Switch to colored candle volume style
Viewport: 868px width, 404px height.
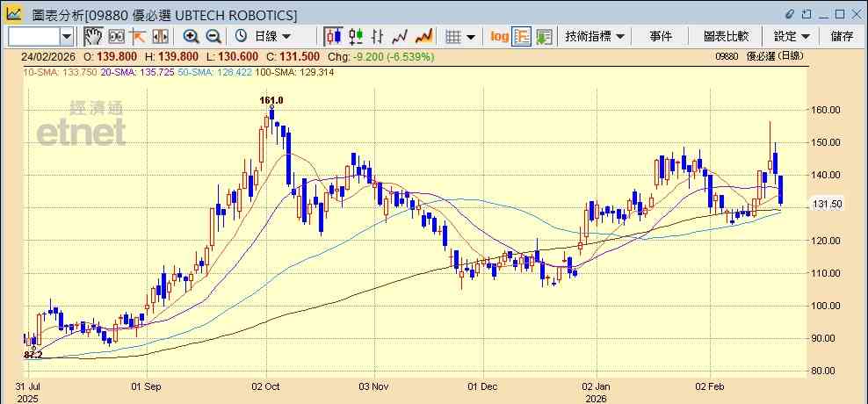pos(356,37)
